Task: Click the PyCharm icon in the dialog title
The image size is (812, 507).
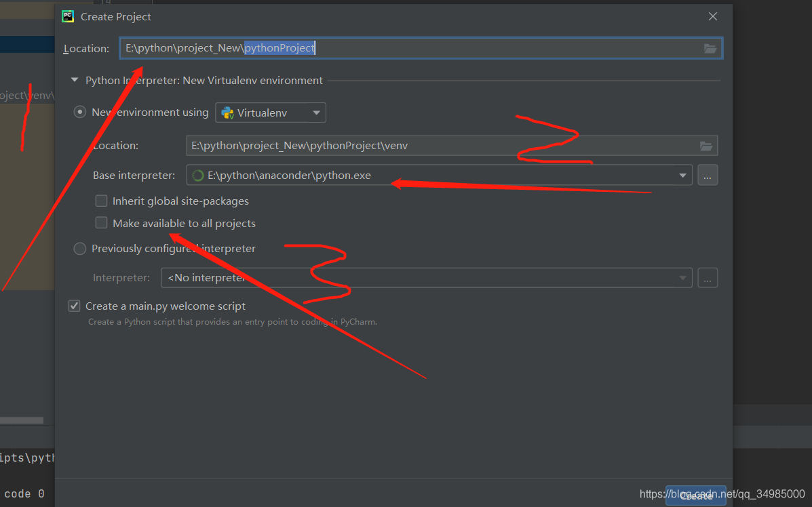Action: 68,16
